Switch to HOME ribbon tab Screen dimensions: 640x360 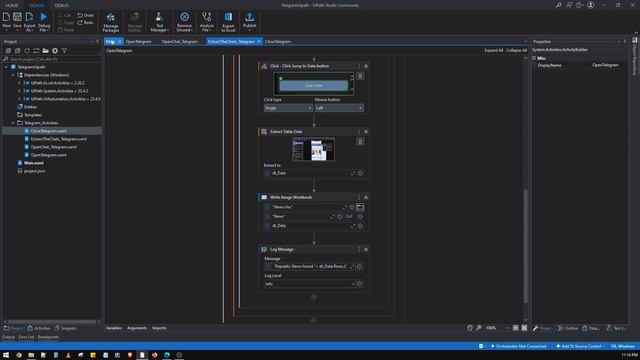pyautogui.click(x=11, y=5)
